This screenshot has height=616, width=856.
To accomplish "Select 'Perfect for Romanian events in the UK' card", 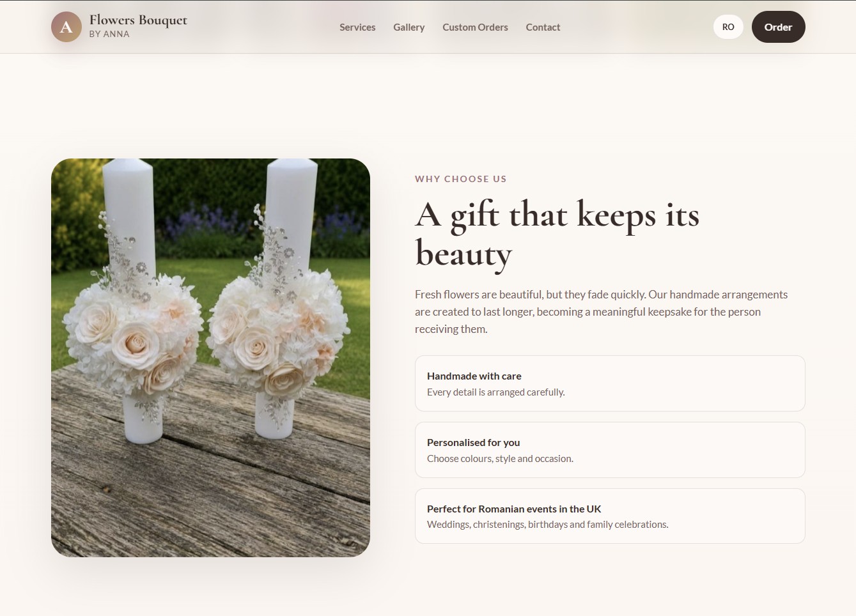I will point(610,516).
